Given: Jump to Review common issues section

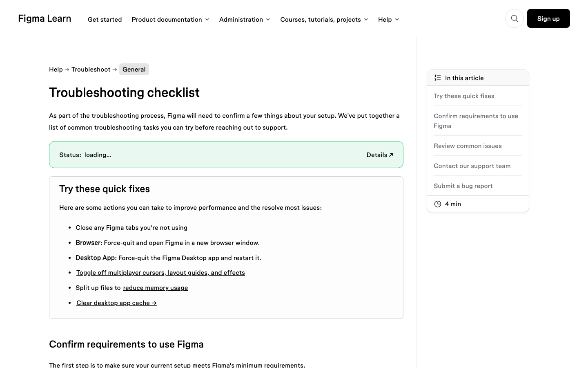Looking at the screenshot, I should click(x=468, y=146).
